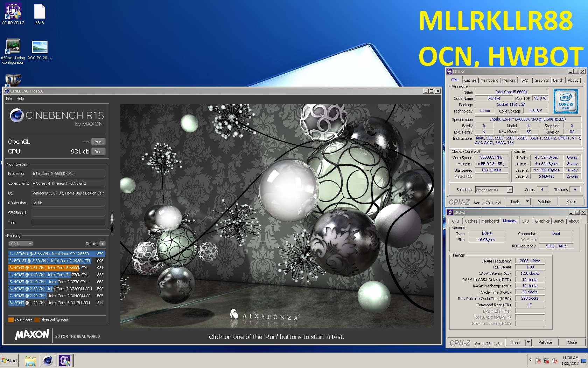
Task: Click the Info input field in Your System
Action: click(68, 223)
